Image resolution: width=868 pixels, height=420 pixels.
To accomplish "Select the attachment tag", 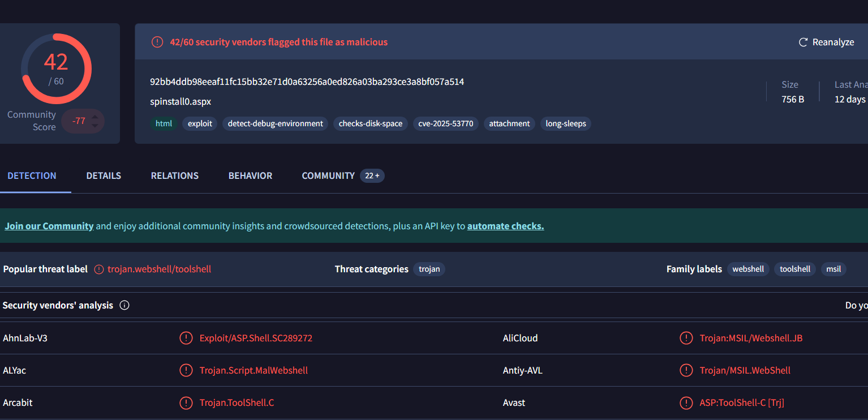I will (x=509, y=123).
